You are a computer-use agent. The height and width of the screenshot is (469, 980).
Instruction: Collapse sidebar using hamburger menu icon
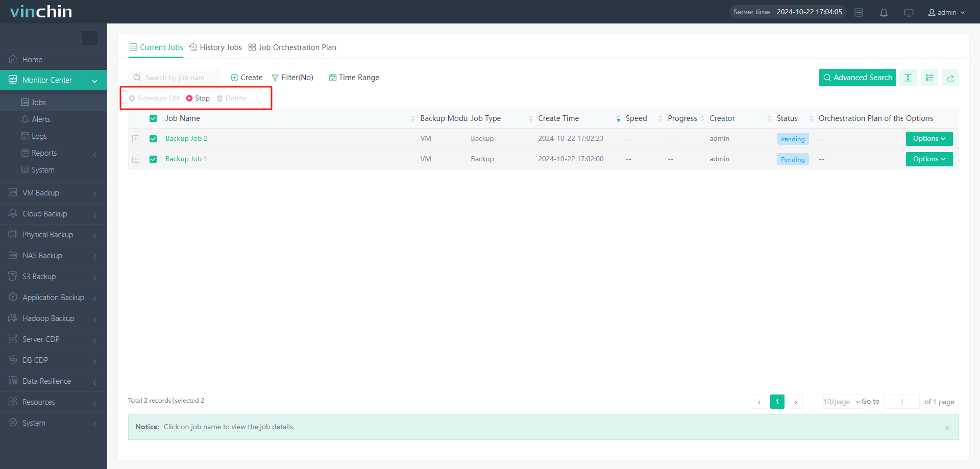click(x=90, y=38)
